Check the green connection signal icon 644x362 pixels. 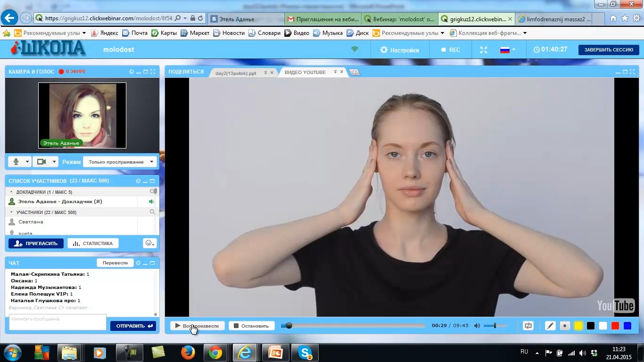pyautogui.click(x=355, y=49)
